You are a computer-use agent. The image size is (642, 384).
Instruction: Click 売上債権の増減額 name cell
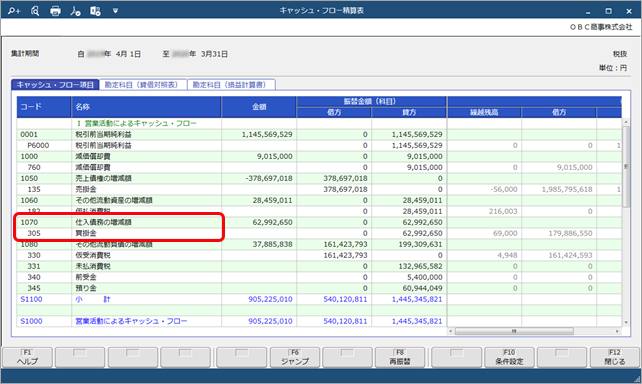point(147,178)
